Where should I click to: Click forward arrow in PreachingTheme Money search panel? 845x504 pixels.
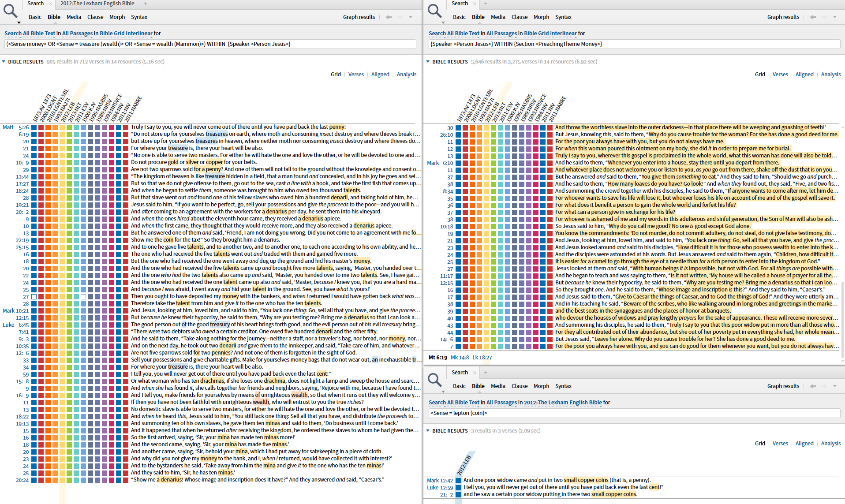click(824, 17)
